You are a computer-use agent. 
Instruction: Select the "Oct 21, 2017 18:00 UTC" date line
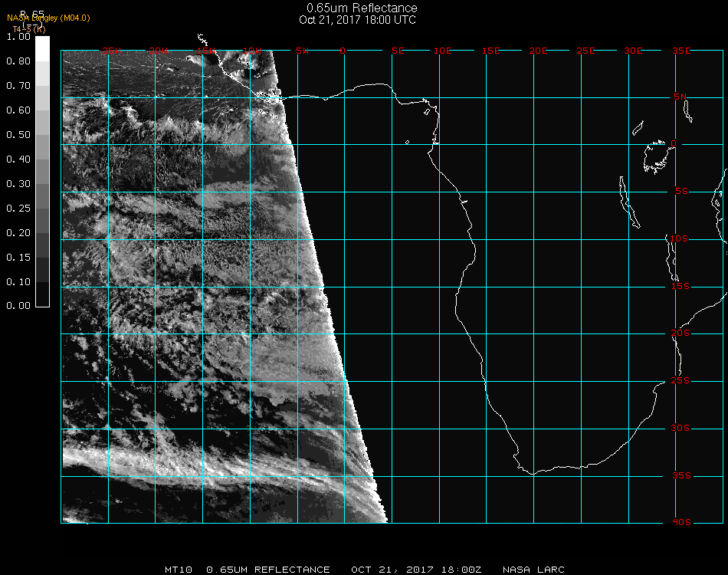358,20
